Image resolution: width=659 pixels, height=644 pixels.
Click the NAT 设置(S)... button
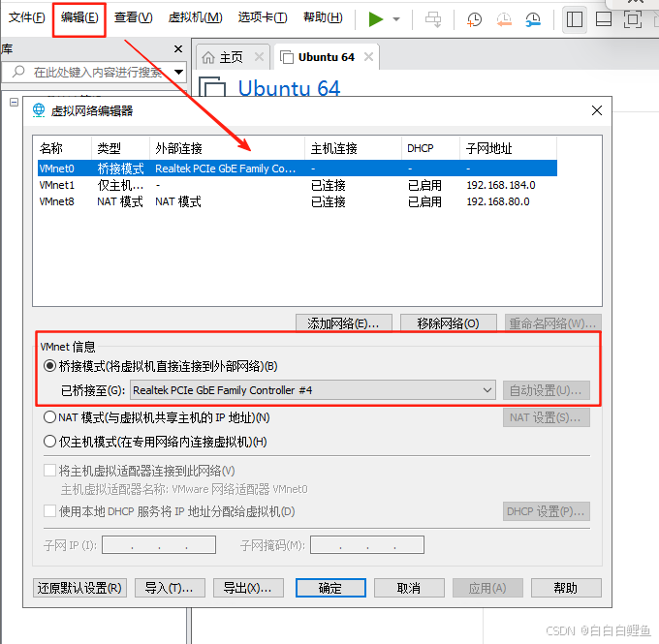pos(547,417)
